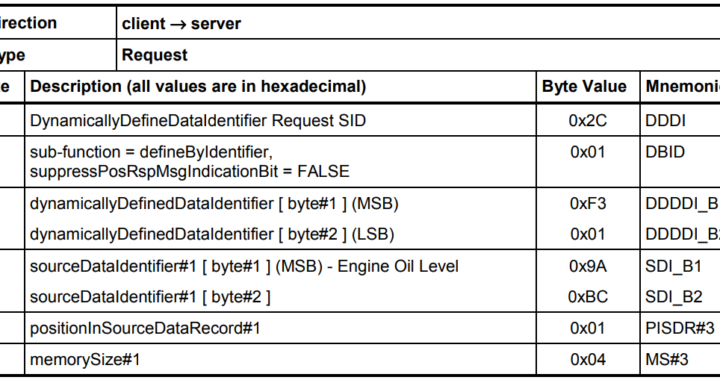Click the Description column header
The height and width of the screenshot is (380, 720).
pos(198,86)
